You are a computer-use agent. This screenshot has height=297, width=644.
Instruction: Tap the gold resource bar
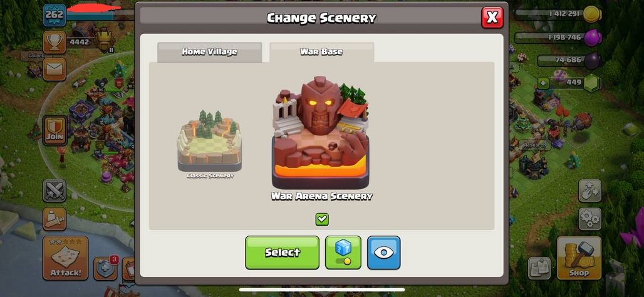coord(558,14)
